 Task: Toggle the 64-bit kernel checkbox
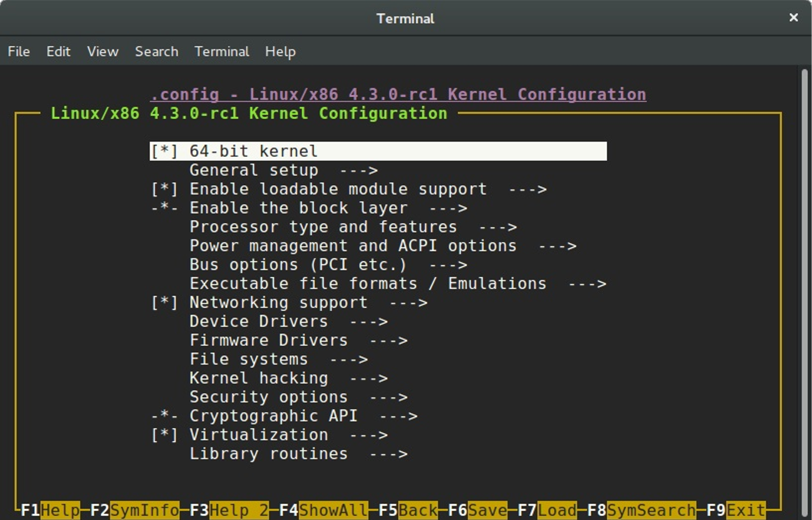pyautogui.click(x=164, y=151)
